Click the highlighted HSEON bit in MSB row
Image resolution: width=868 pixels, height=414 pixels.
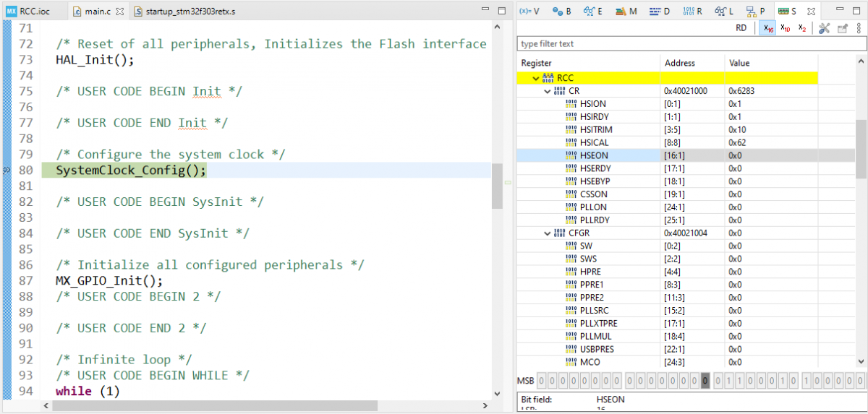[x=705, y=381]
